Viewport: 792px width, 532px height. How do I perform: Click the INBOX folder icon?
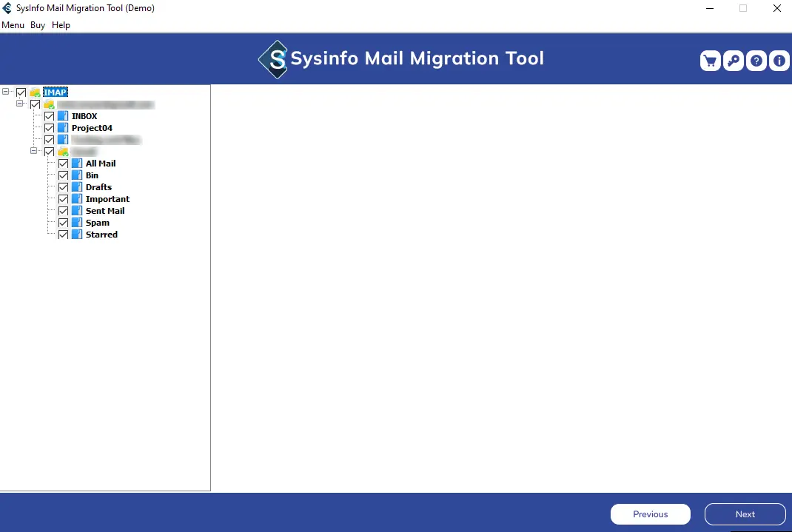point(63,116)
